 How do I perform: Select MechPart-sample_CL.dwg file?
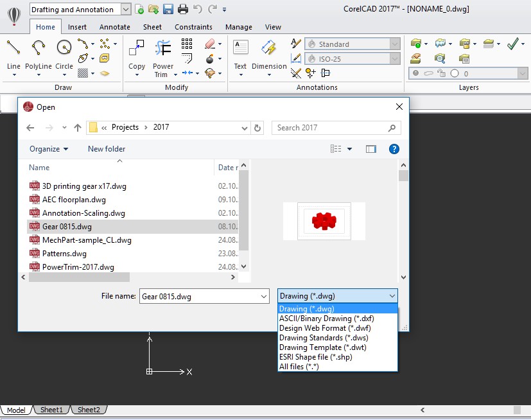tap(132, 240)
